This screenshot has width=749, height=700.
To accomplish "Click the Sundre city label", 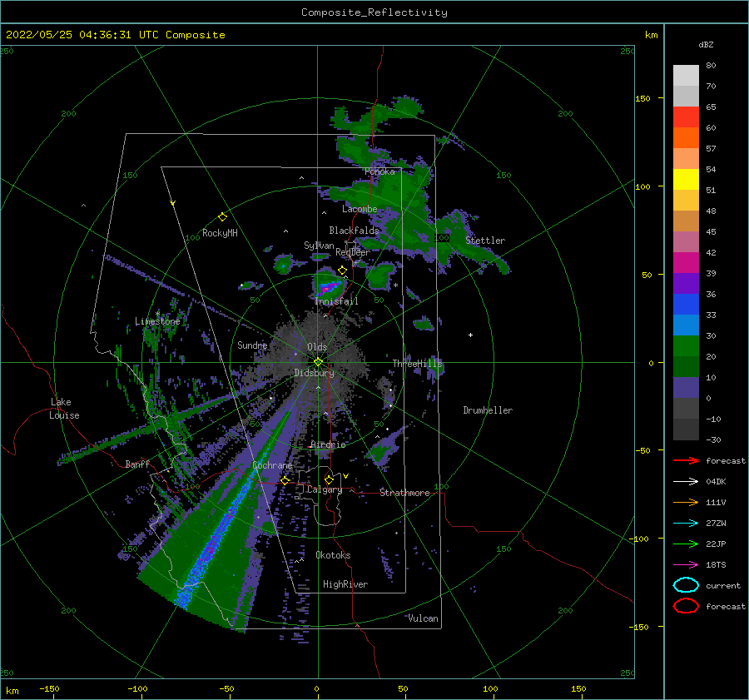I will click(x=252, y=345).
